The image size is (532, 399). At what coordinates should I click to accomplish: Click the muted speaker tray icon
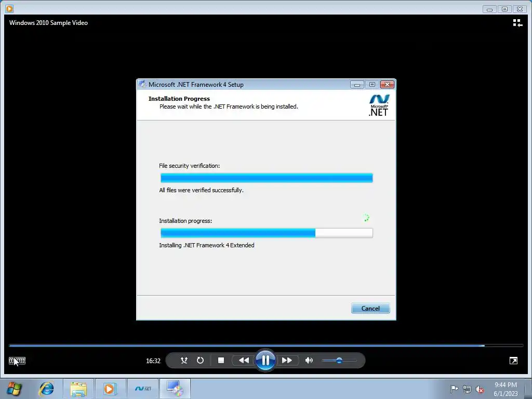click(x=480, y=390)
